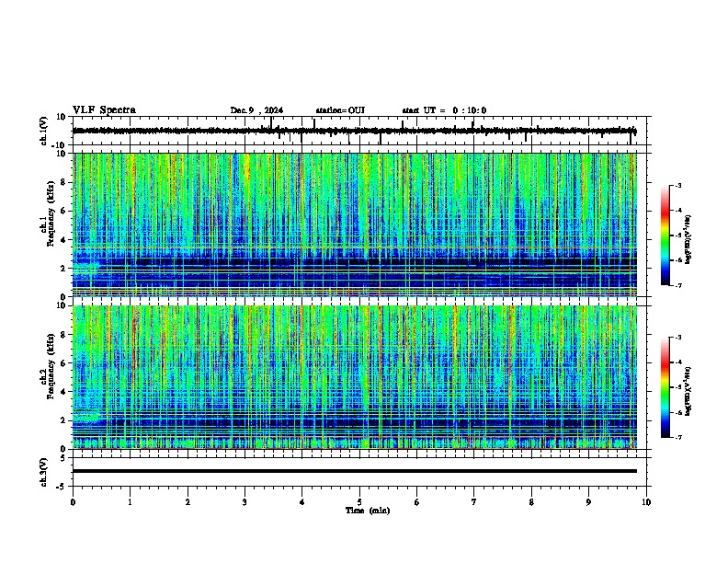Click the "VLF Spectra" plot title
The width and height of the screenshot is (728, 563).
104,110
